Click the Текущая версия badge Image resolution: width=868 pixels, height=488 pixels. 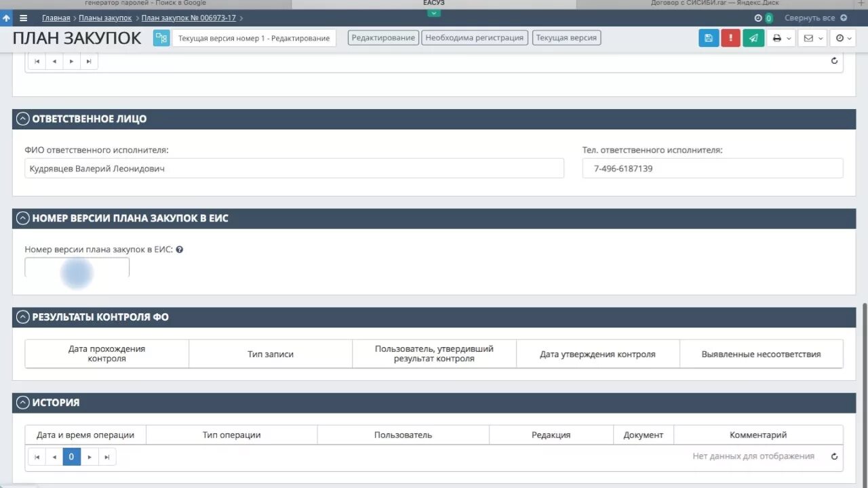566,38
